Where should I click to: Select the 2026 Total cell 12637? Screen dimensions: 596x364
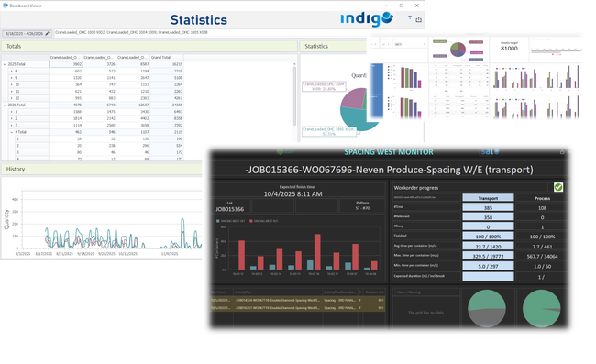pos(133,105)
